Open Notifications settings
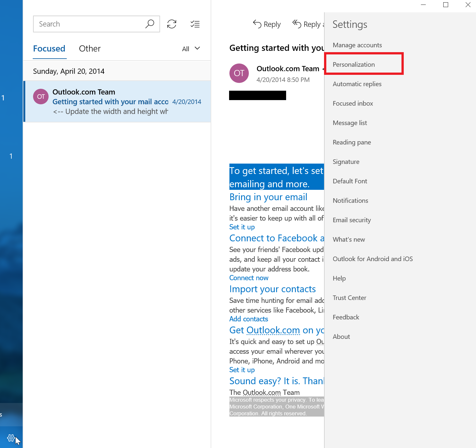476x448 pixels. pyautogui.click(x=350, y=201)
